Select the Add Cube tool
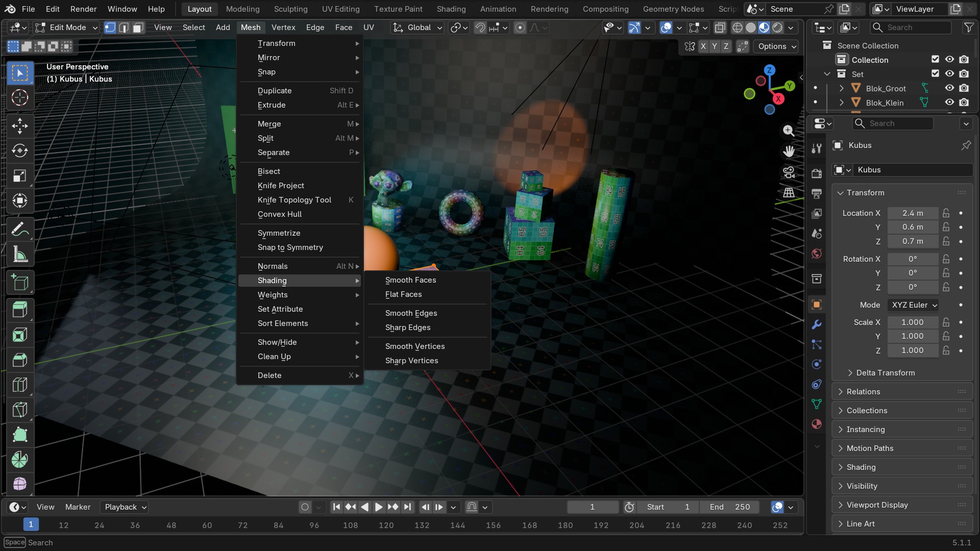This screenshot has height=551, width=980. [20, 283]
